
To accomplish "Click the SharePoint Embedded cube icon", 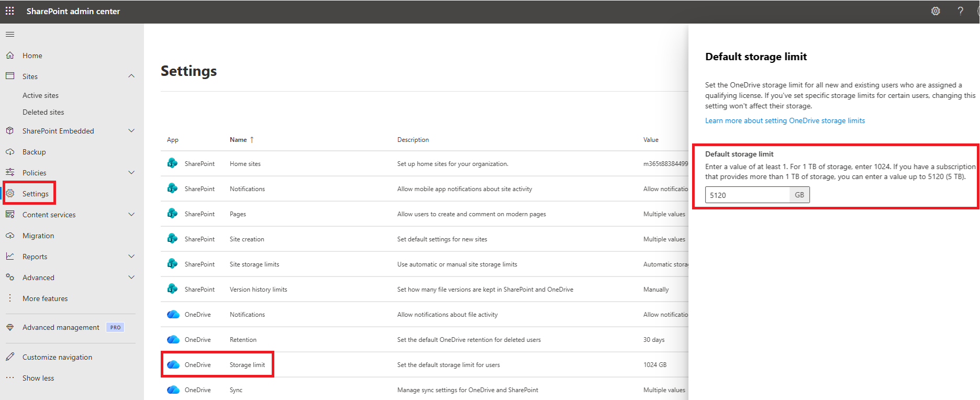I will [10, 131].
